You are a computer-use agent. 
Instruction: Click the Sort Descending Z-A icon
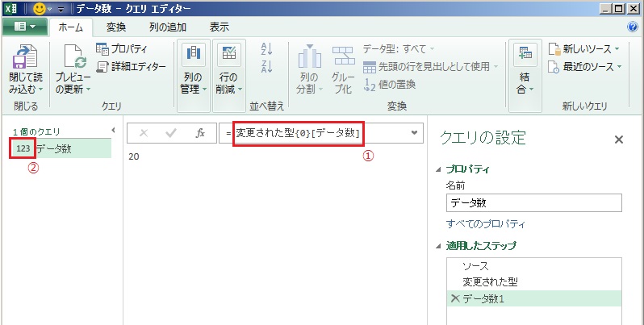pos(266,66)
